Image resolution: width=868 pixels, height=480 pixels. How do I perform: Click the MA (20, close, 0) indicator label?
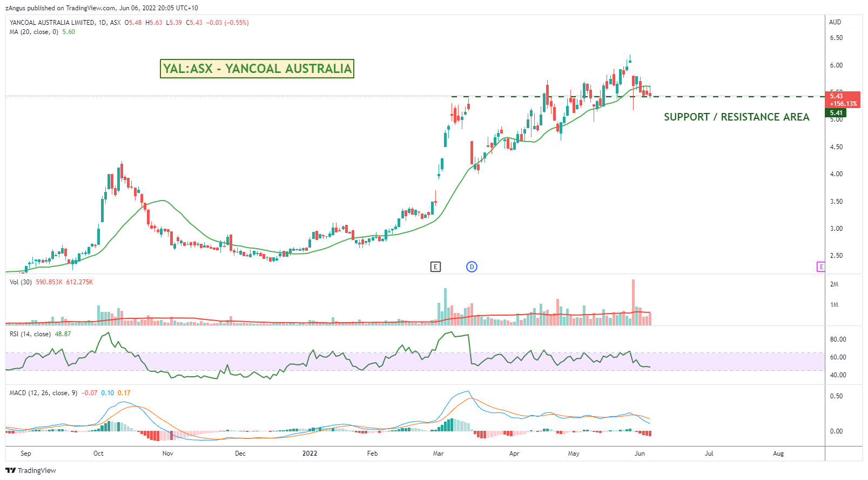[x=34, y=32]
